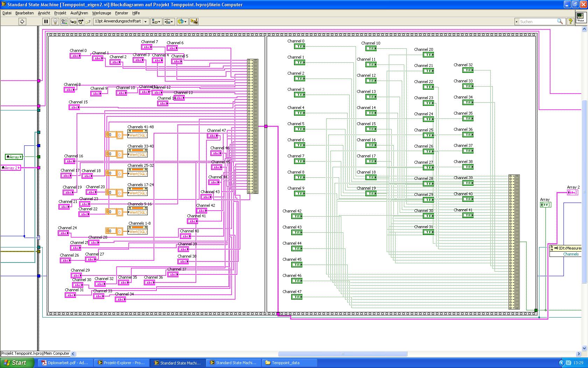Click the VI connector icon labeled Point
This screenshot has height=368, width=588.
[x=580, y=18]
